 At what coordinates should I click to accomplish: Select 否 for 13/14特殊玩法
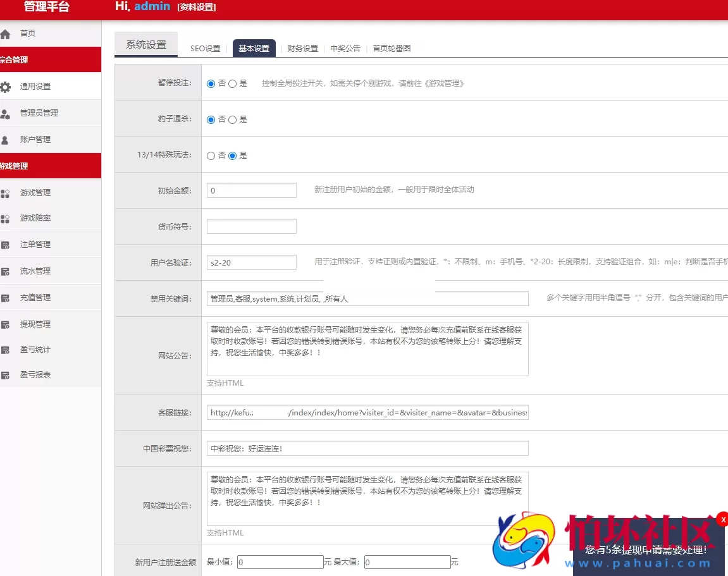210,155
